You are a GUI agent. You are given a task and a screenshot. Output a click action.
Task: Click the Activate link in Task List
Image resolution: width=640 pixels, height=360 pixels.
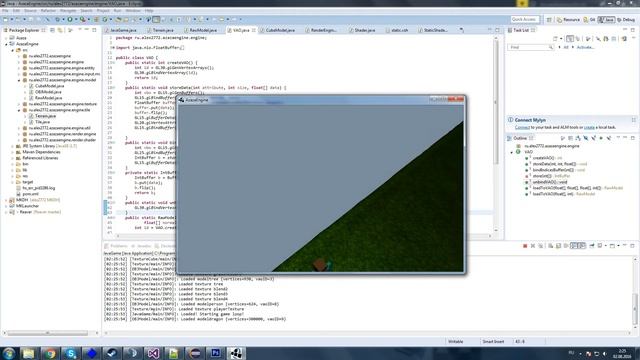tap(585, 47)
